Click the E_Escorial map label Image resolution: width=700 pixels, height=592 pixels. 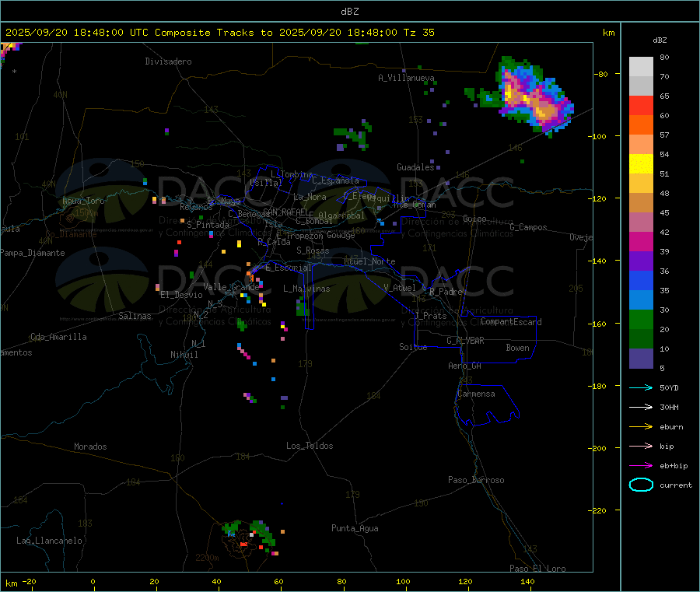[289, 268]
